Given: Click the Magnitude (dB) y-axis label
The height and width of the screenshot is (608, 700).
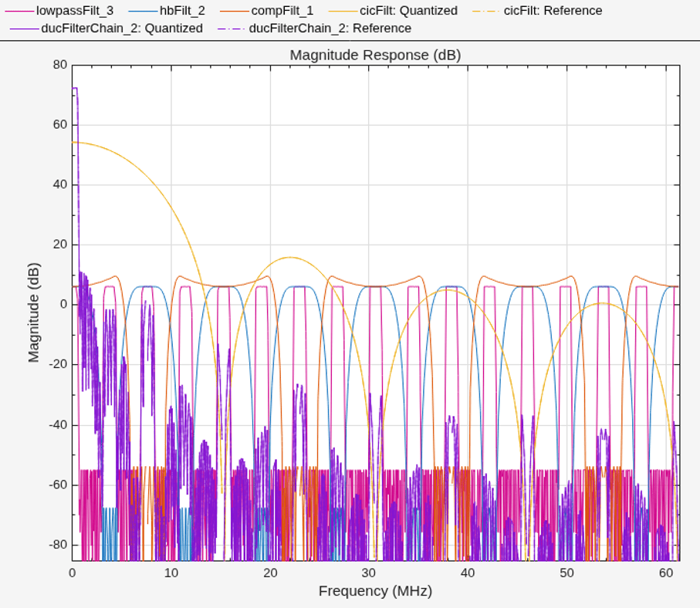Looking at the screenshot, I should [34, 312].
